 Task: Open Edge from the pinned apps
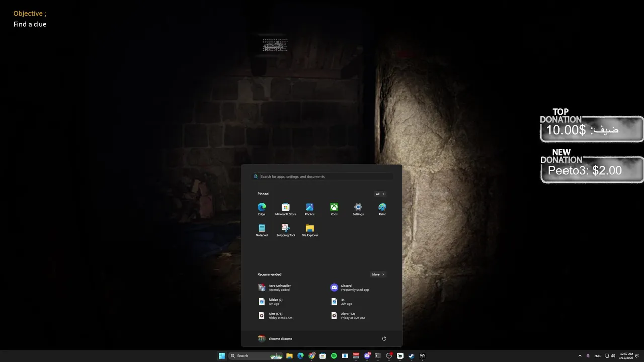262,209
